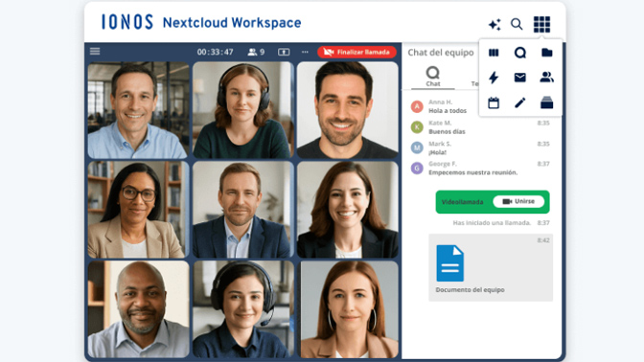Open the drawer app icon in grid
Viewport: 644px width, 362px height.
(546, 102)
